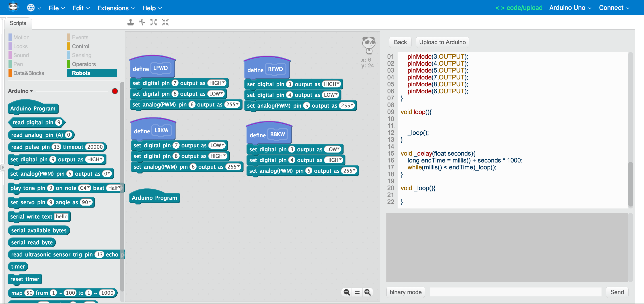
Task: Click the panda logo in the top-left corner
Action: point(13,7)
